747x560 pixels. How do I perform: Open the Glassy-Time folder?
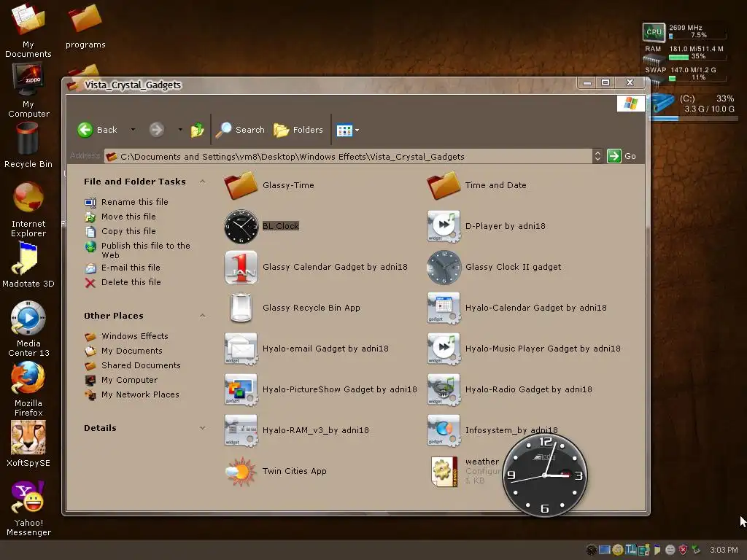point(241,185)
